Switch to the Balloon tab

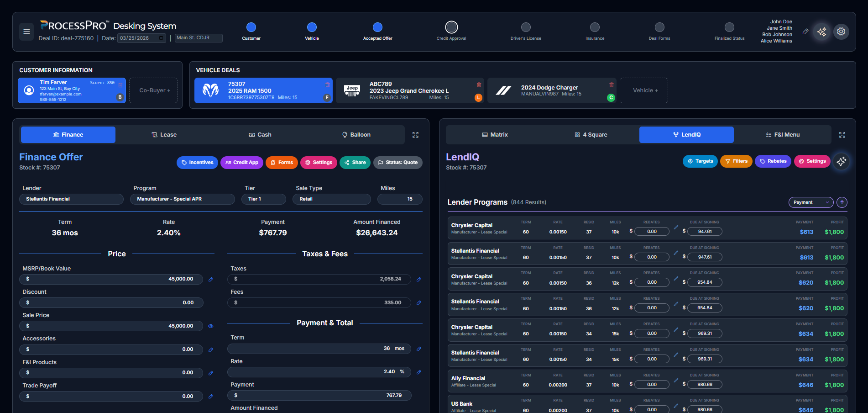tap(356, 135)
